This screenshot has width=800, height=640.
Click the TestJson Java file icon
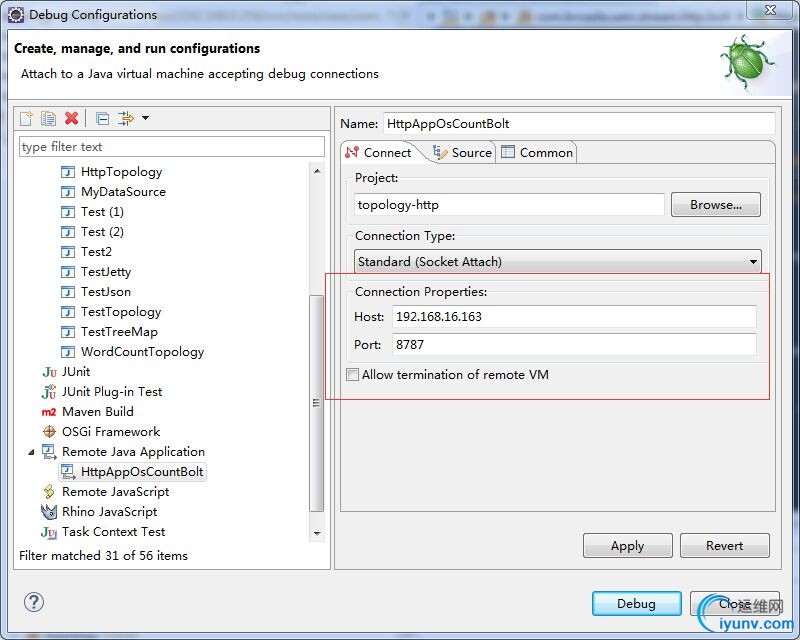[68, 292]
